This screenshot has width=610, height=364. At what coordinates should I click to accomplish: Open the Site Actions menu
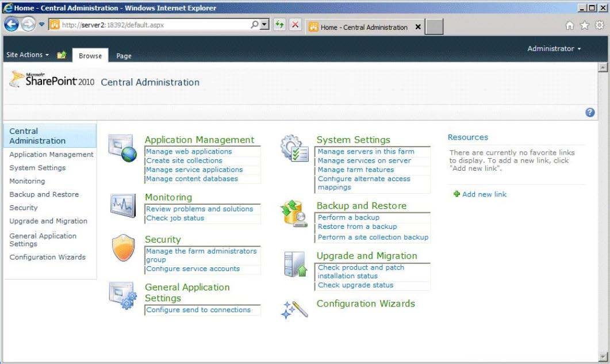(28, 55)
